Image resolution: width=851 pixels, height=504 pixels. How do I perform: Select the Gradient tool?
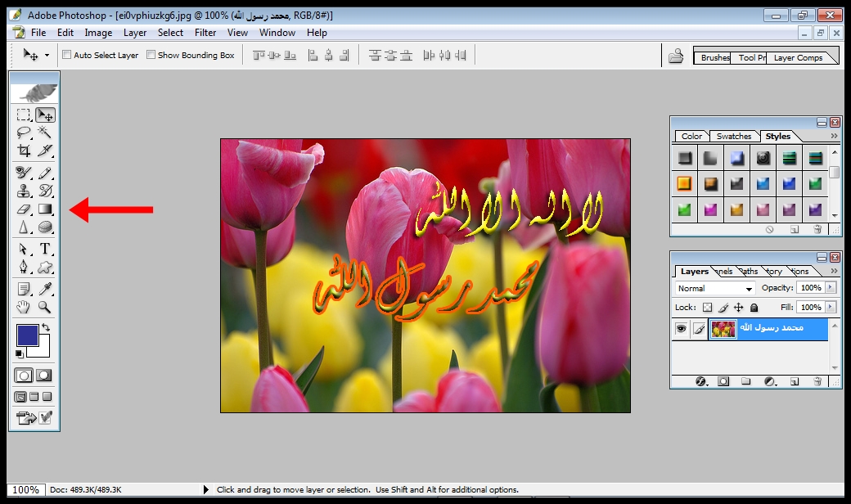45,209
